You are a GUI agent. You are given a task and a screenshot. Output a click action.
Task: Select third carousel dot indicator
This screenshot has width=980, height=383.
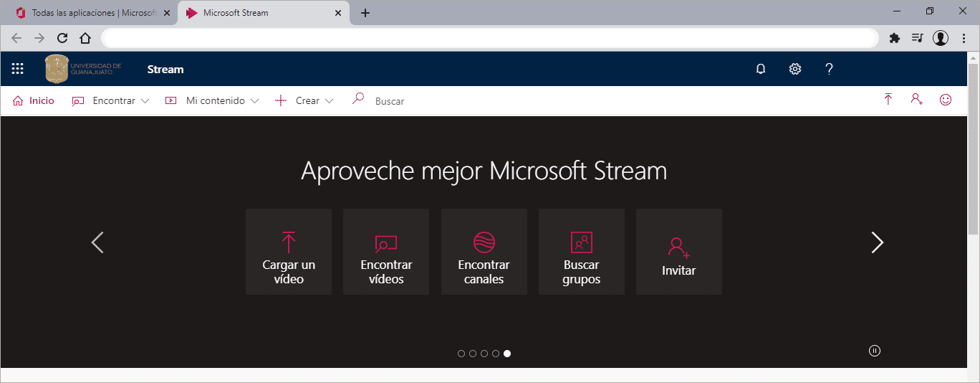tap(484, 354)
